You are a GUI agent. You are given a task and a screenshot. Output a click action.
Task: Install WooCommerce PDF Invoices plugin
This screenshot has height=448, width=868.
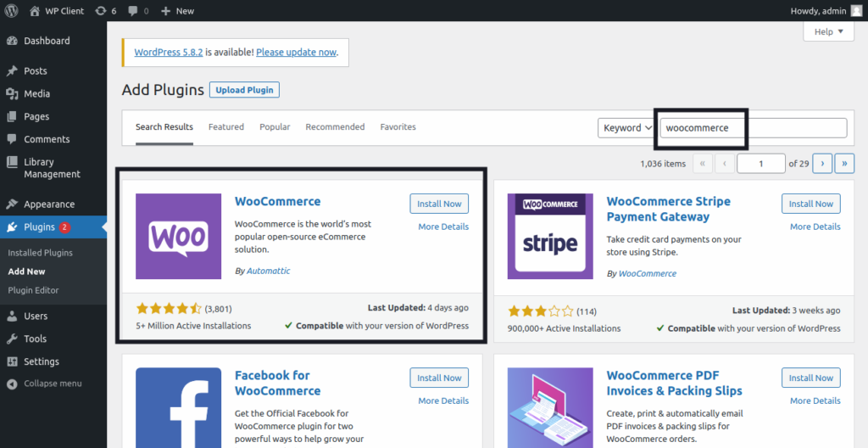[811, 378]
